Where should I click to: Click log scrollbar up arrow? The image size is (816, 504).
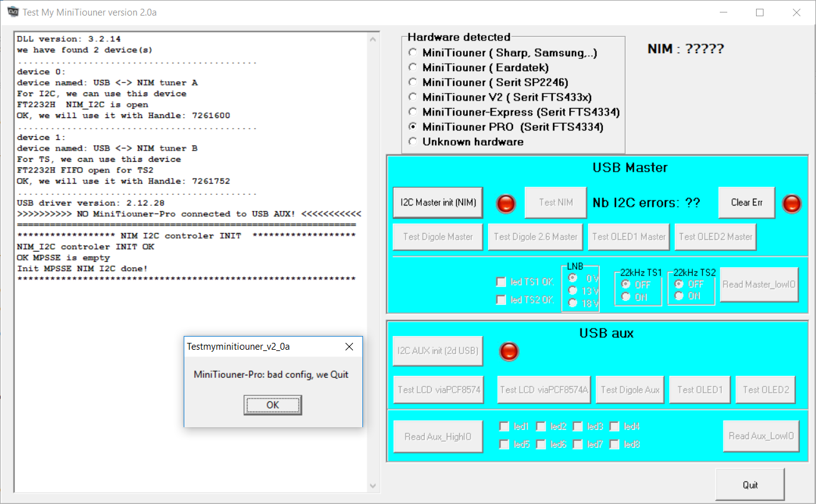click(374, 38)
